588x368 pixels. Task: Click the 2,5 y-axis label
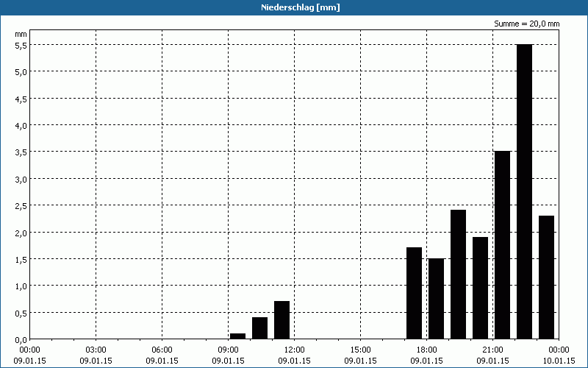click(x=22, y=206)
